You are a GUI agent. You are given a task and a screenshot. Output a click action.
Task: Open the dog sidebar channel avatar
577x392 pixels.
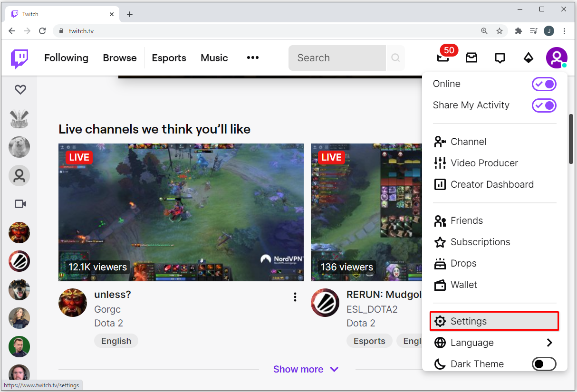click(x=19, y=290)
